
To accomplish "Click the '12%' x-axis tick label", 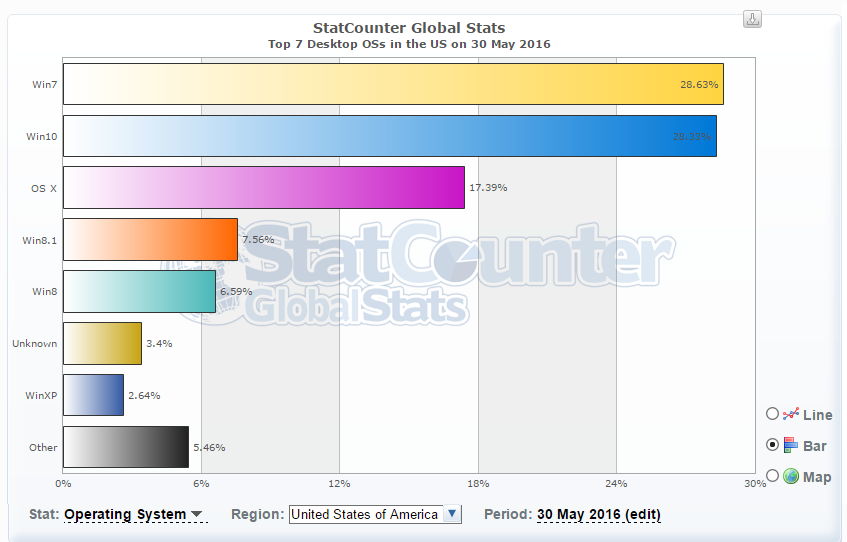I will [339, 484].
